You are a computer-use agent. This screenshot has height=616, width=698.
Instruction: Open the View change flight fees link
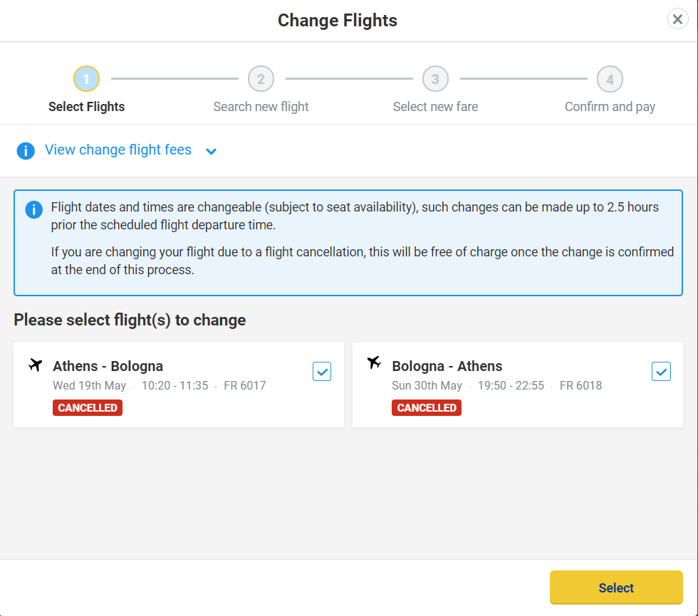pos(118,150)
